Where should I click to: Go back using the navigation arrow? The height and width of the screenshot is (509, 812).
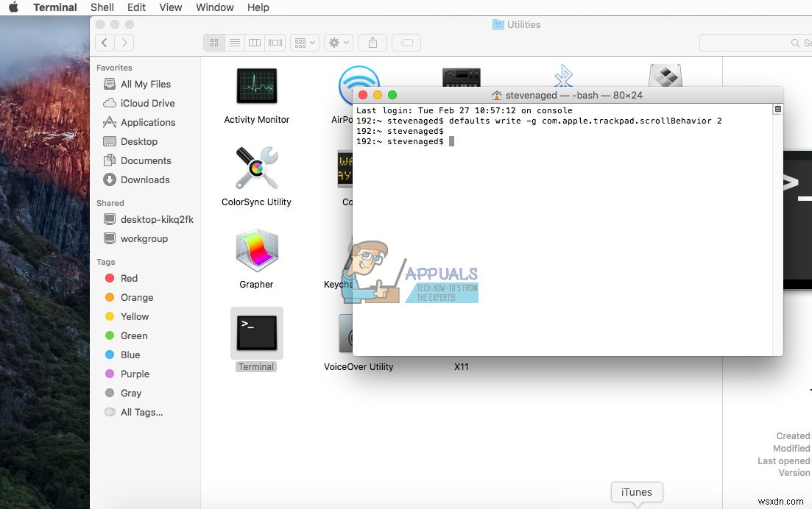click(x=104, y=42)
